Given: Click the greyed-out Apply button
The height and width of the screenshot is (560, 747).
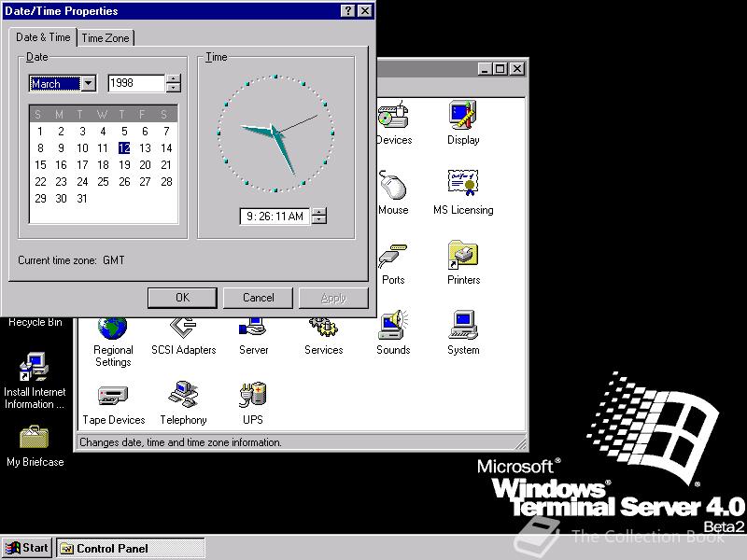Looking at the screenshot, I should pyautogui.click(x=333, y=298).
